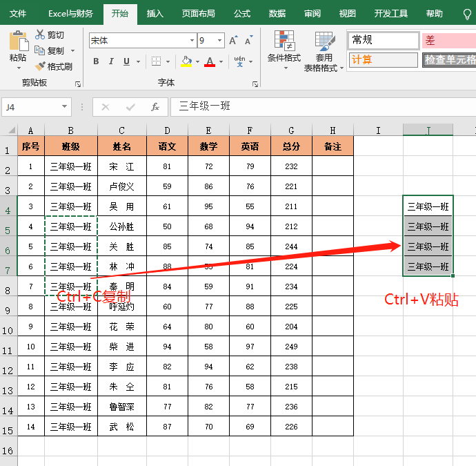Click name cell 公孙胜

121,226
